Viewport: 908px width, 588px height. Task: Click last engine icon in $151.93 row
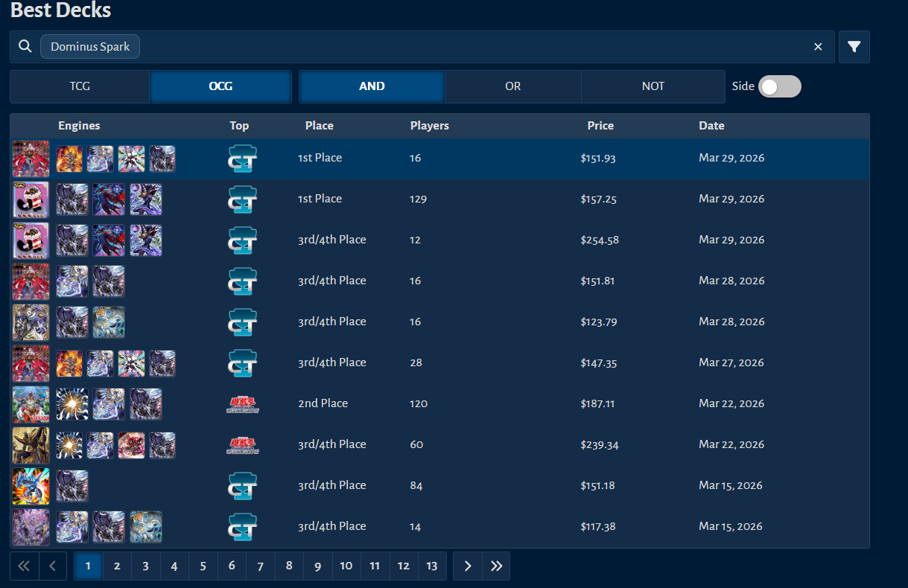(x=162, y=159)
